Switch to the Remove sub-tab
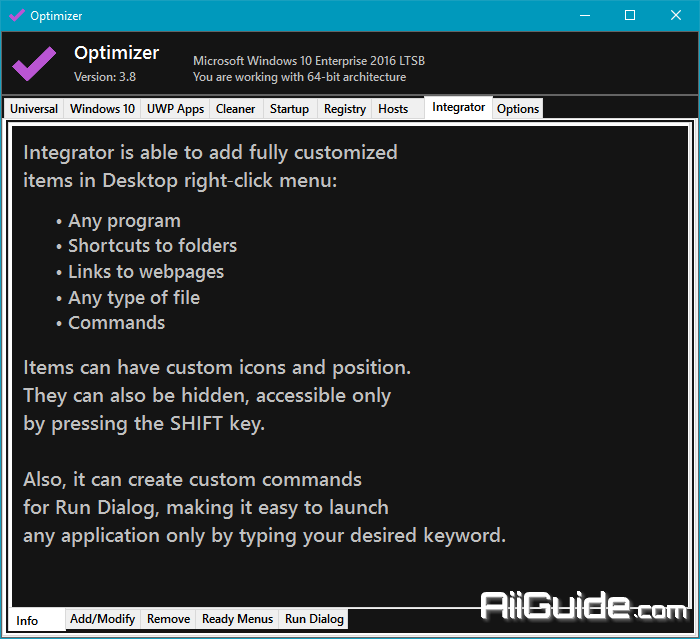 coord(168,619)
